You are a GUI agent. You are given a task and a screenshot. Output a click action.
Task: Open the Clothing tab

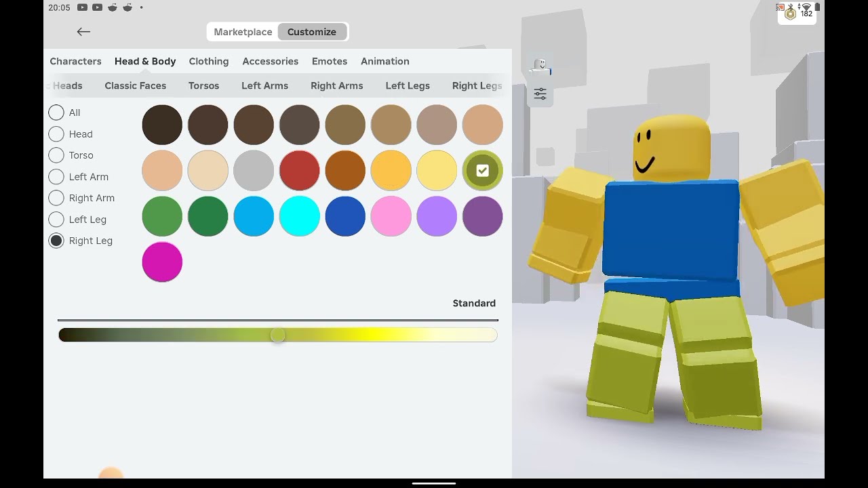[209, 61]
